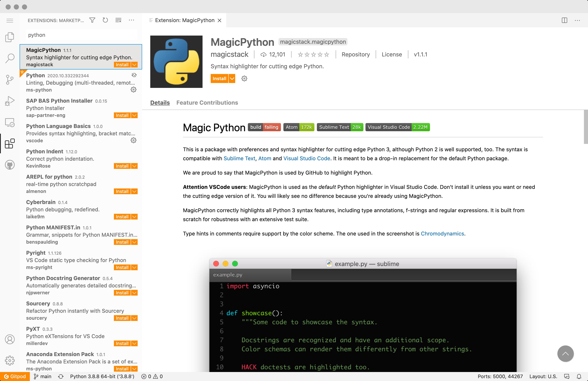Switch to Feature Contributions tab
Viewport: 588px width, 381px height.
207,103
